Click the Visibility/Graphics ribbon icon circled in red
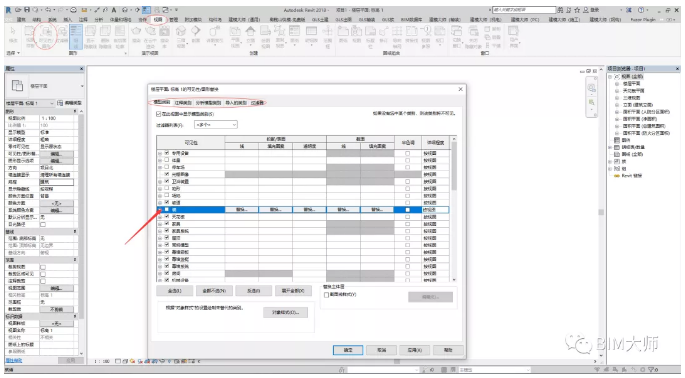The image size is (685, 378). pyautogui.click(x=46, y=35)
